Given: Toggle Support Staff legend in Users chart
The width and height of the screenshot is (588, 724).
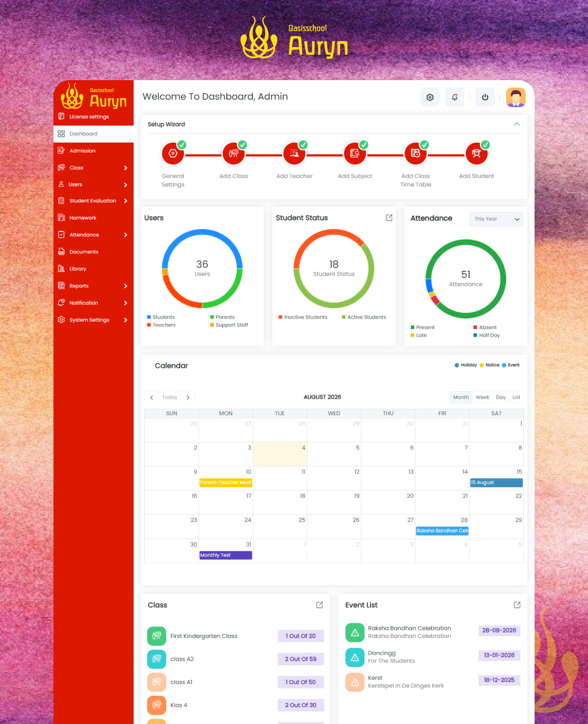Looking at the screenshot, I should point(229,325).
